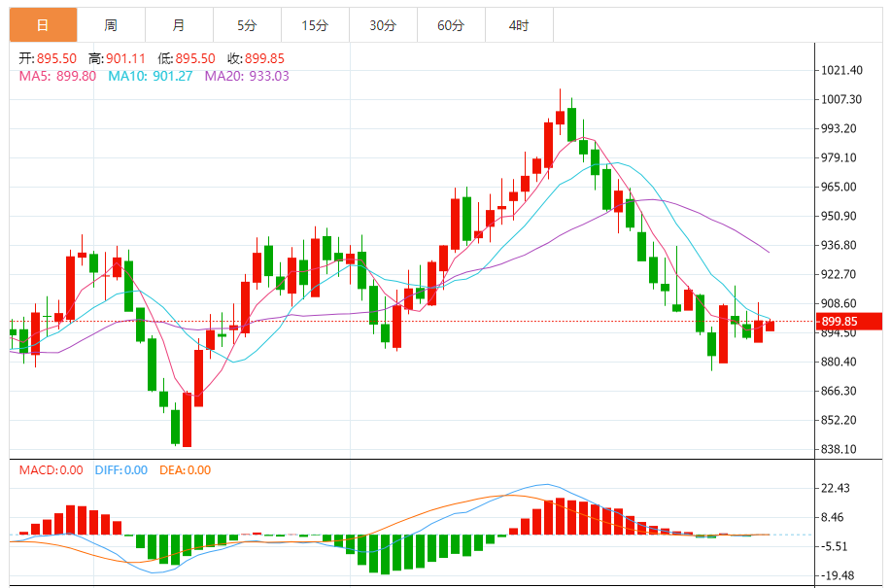Click the MACD:0.00 indicator label
This screenshot has width=891, height=588.
51,470
